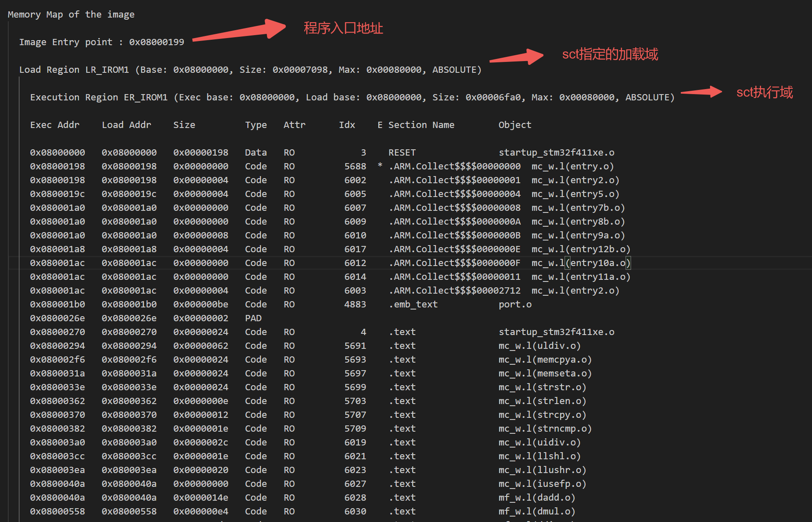Click the port.o object
The image size is (812, 522).
[515, 304]
